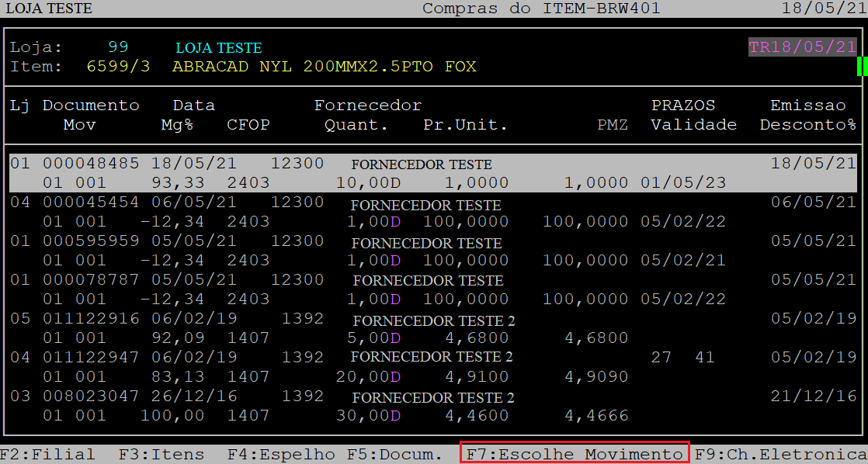Open F9:Ch.Eletronica in the function bar
The image size is (868, 464).
779,455
